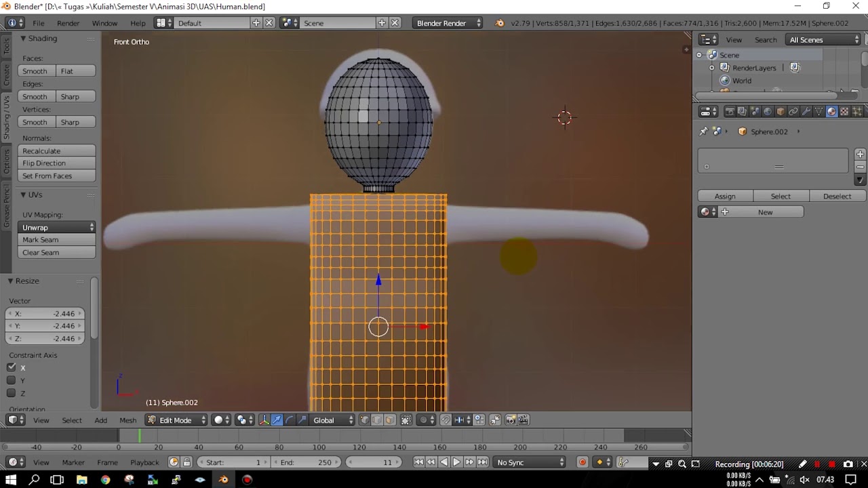Open the Texture properties tab (checker icon)
The image size is (868, 488).
(845, 111)
